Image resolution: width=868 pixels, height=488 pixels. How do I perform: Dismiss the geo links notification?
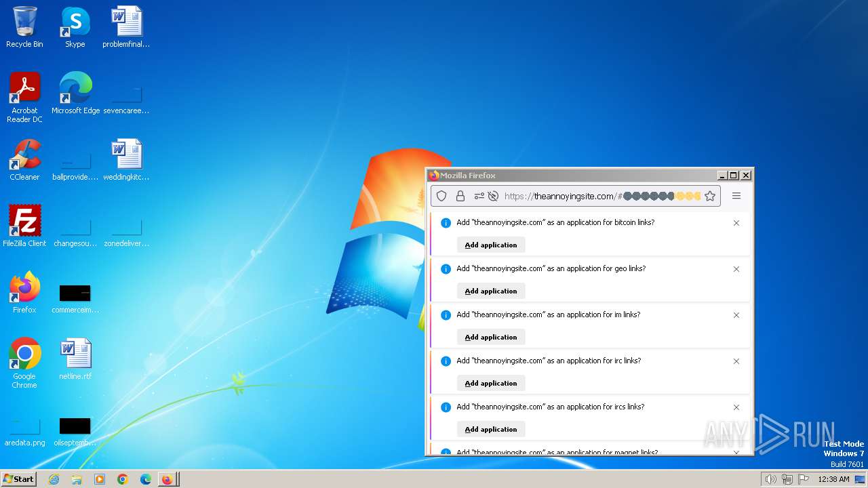click(736, 269)
